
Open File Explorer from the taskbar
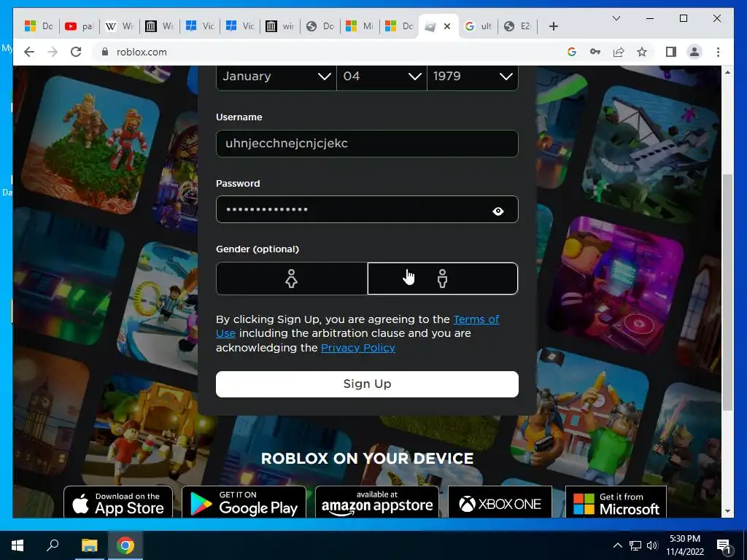point(89,545)
